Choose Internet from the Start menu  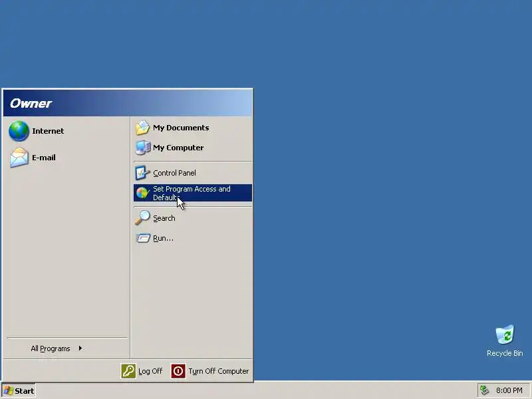66,131
